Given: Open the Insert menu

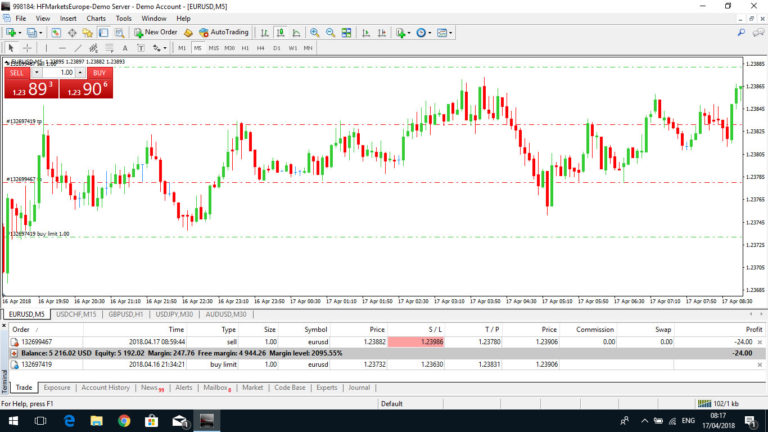Looking at the screenshot, I should tap(68, 19).
